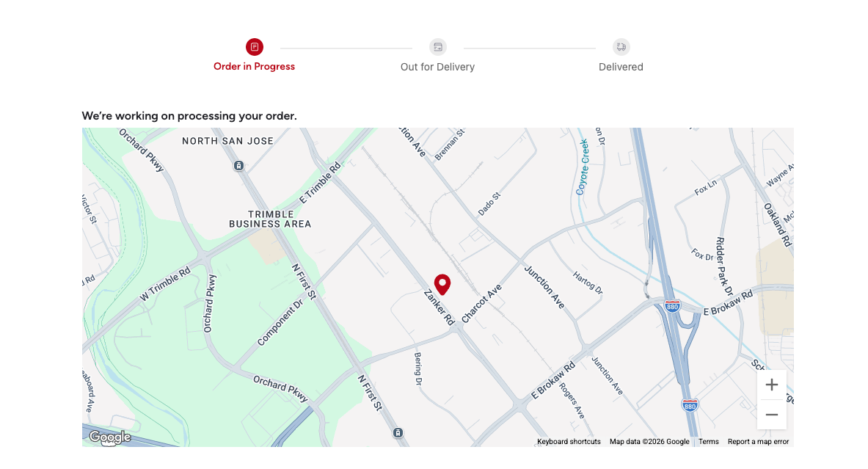Click the Delivered truck step icon
The width and height of the screenshot is (868, 469).
(621, 47)
